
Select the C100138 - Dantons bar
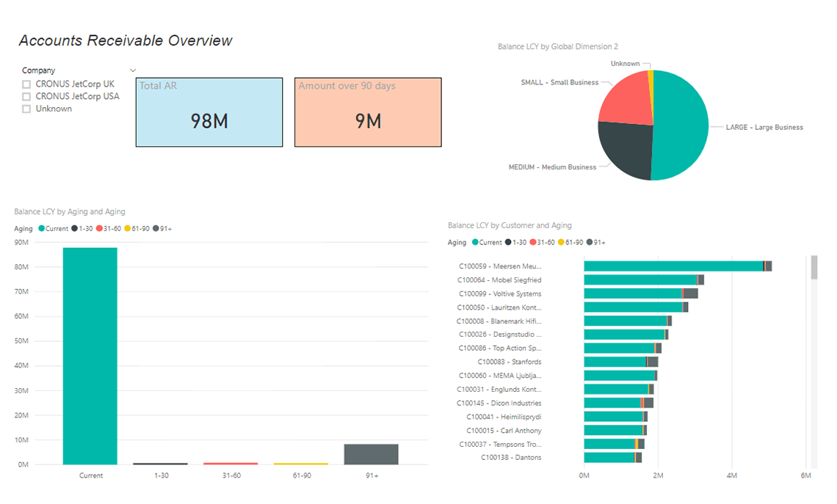click(x=613, y=458)
